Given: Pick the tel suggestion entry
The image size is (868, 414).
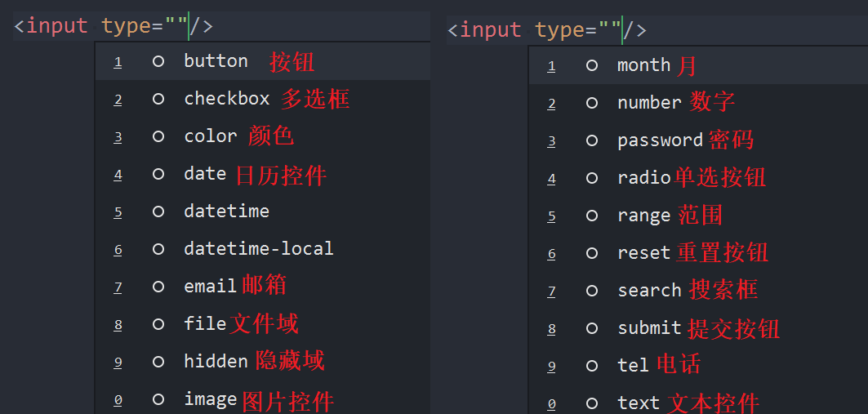Looking at the screenshot, I should pyautogui.click(x=699, y=366).
